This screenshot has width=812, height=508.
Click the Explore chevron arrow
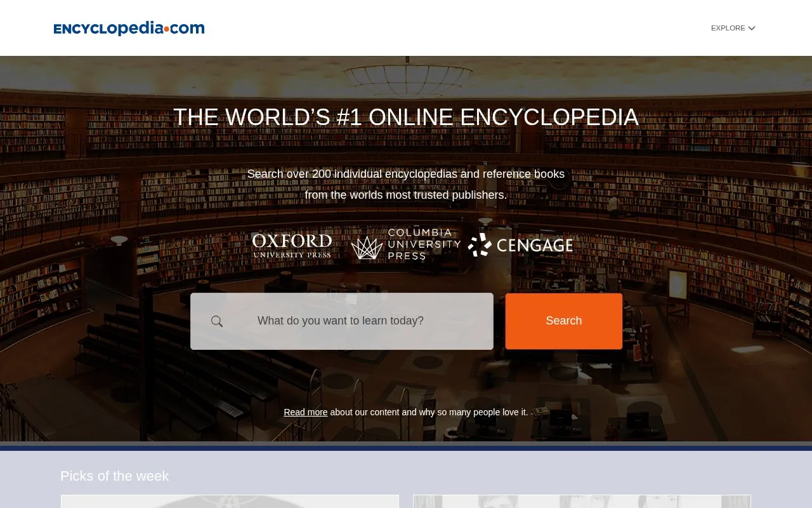pos(752,28)
